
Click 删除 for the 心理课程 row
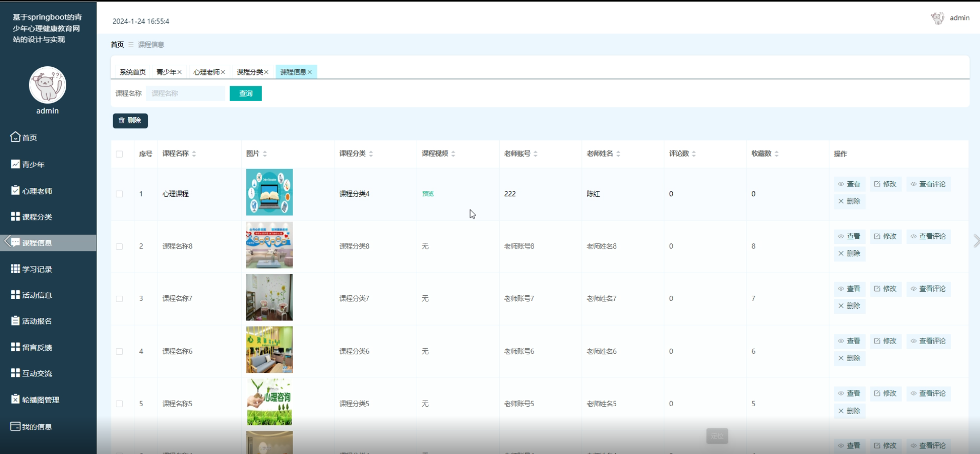pos(849,201)
